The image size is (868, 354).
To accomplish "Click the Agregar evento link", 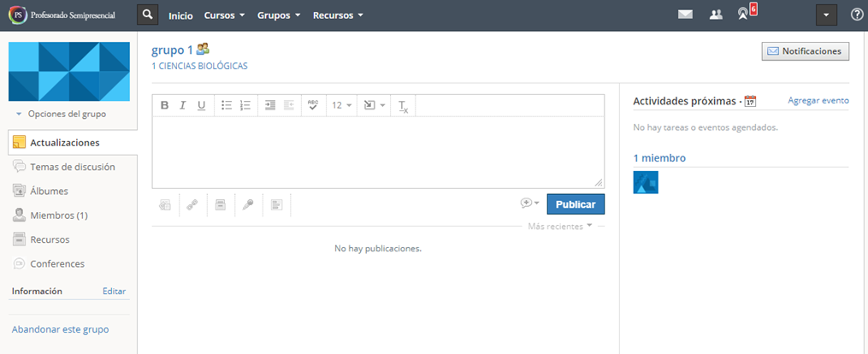I will coord(818,100).
